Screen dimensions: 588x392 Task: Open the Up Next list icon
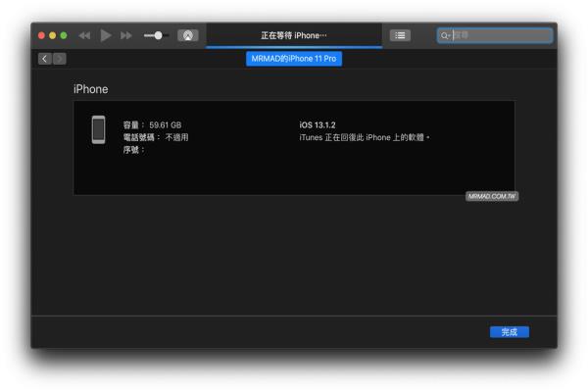[400, 35]
